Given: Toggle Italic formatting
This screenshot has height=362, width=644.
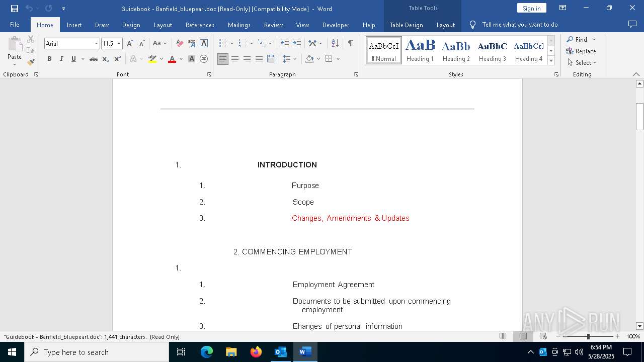Looking at the screenshot, I should [x=61, y=59].
